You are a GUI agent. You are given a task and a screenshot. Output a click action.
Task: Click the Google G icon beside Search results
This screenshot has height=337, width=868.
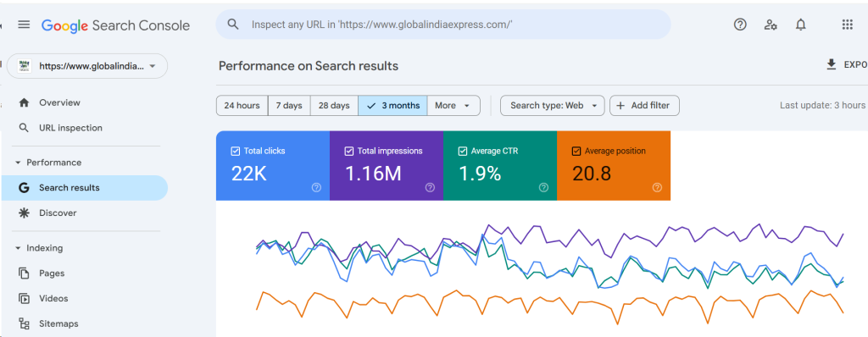24,188
